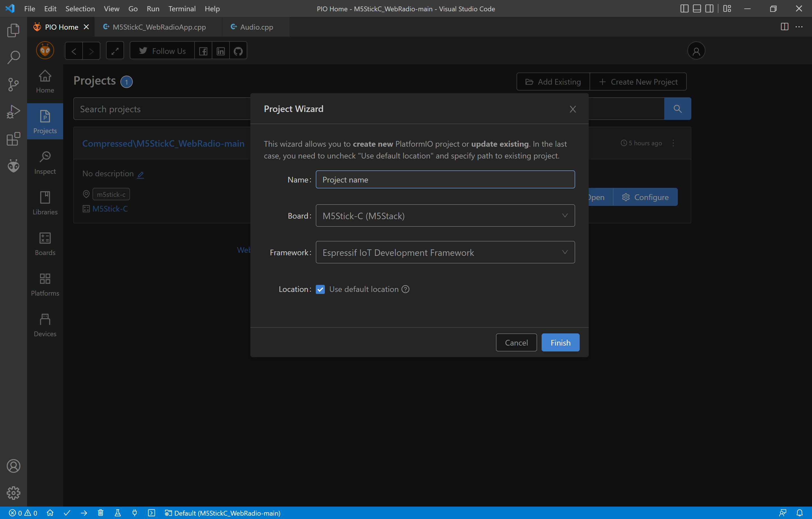Open the Help menu
Screen dimensions: 812x519
[x=212, y=9]
